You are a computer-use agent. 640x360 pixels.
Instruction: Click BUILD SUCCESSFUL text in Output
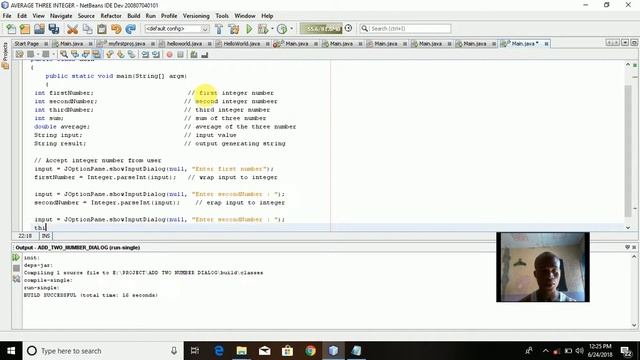(x=50, y=295)
